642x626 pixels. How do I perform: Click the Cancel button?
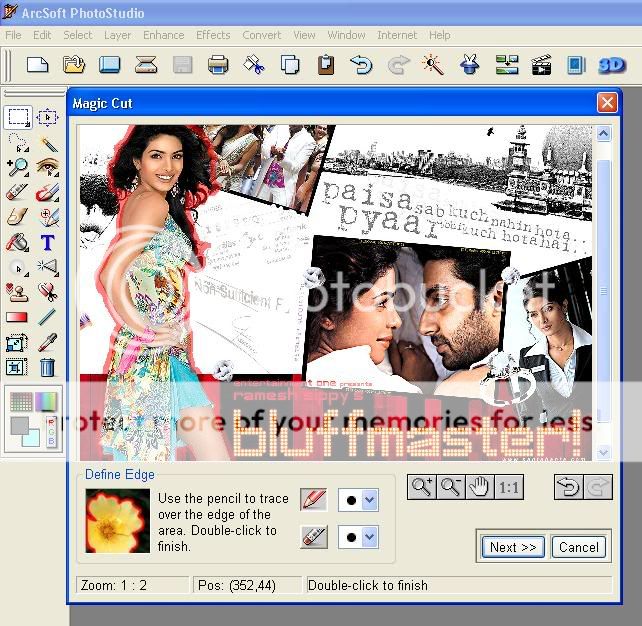(x=578, y=547)
